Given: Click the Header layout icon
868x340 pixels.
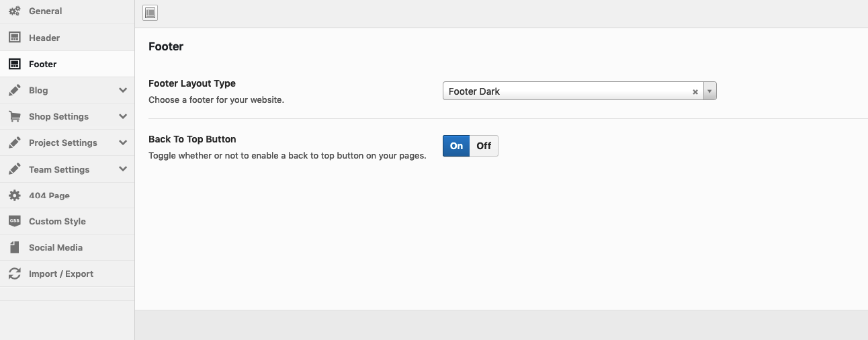Looking at the screenshot, I should (x=14, y=38).
